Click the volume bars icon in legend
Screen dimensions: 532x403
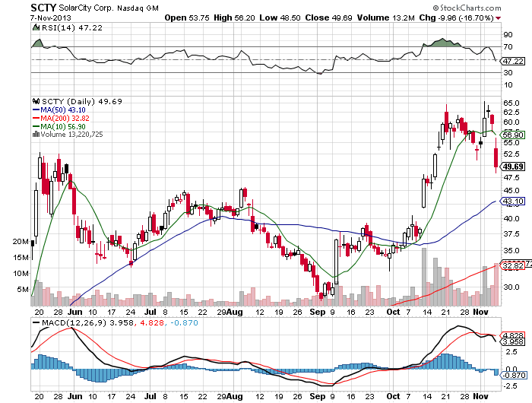click(36, 135)
